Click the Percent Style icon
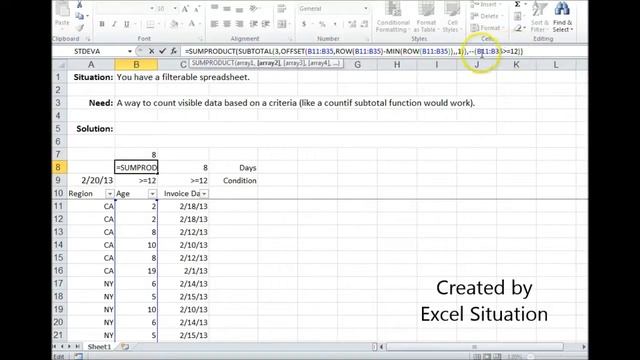This screenshot has height=360, width=640. click(x=322, y=24)
